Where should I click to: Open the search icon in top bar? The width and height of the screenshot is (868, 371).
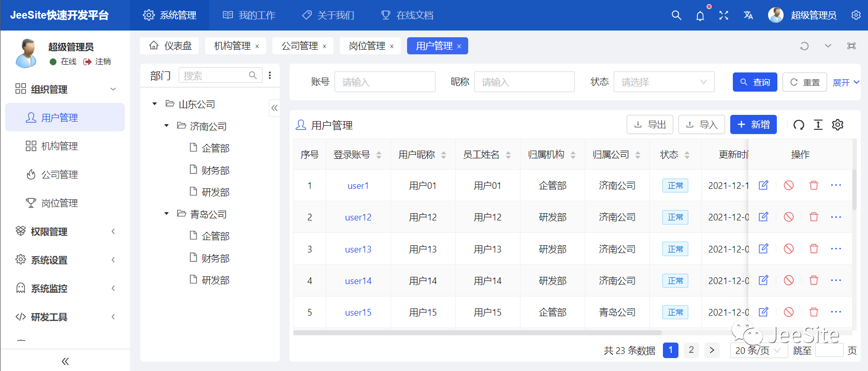[x=676, y=15]
